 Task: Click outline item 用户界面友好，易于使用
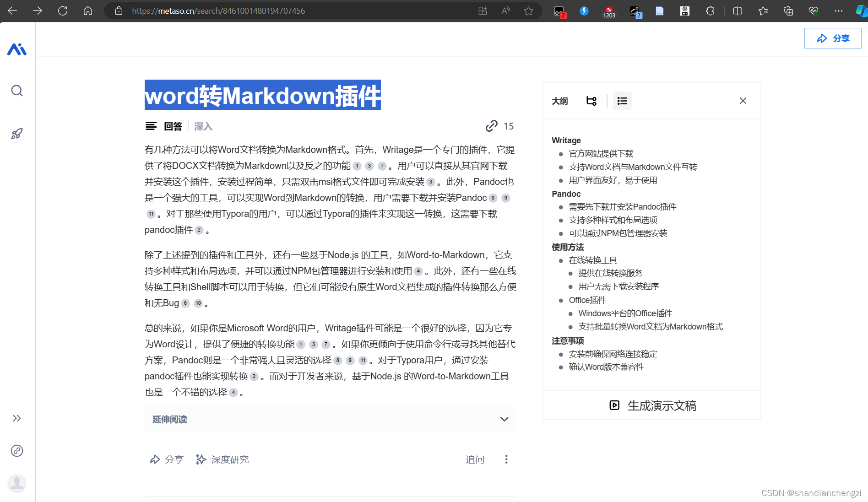[613, 180]
